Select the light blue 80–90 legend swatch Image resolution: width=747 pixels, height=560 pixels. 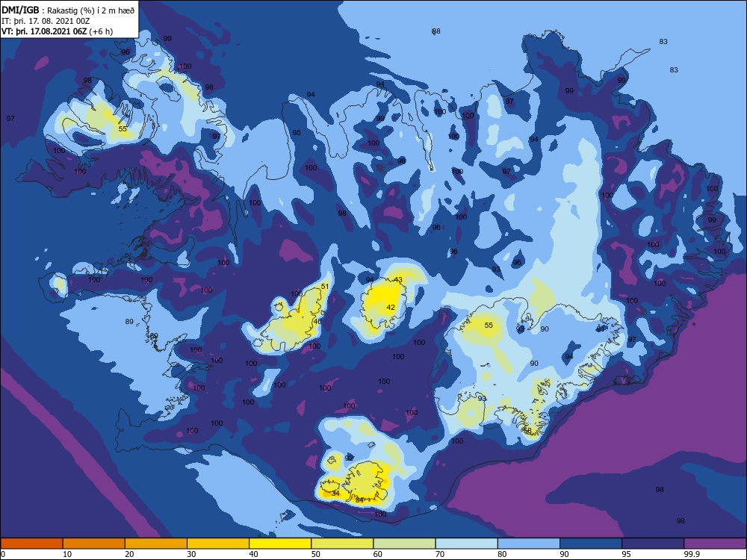pos(529,544)
